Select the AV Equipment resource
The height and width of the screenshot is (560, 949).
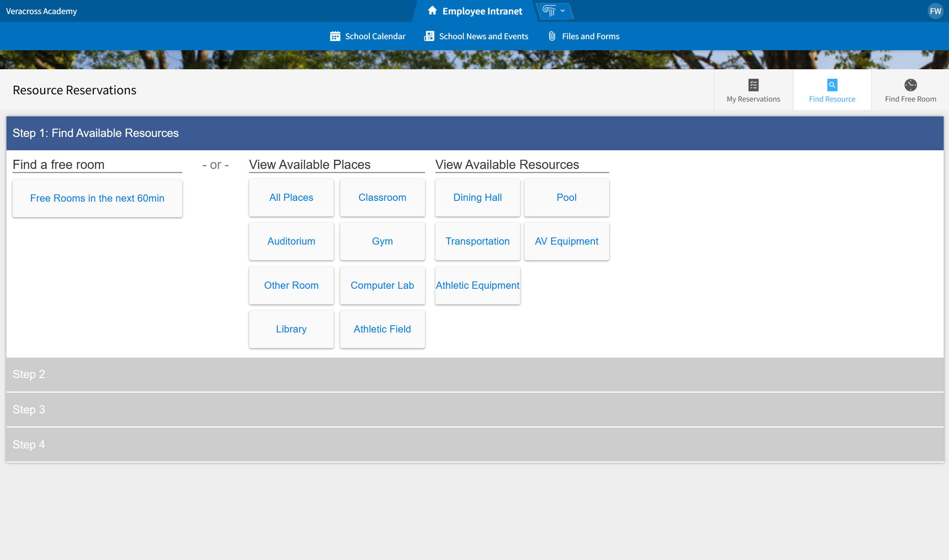pyautogui.click(x=566, y=241)
